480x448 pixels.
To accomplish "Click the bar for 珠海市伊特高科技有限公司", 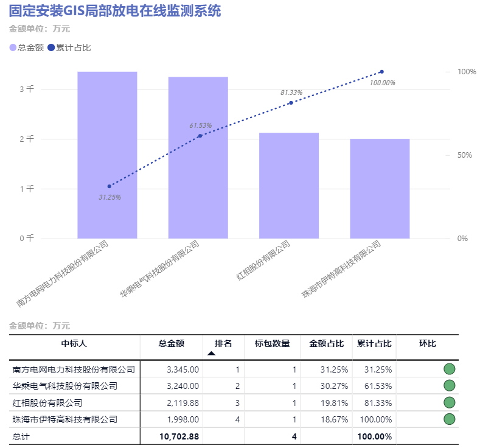I will click(380, 189).
